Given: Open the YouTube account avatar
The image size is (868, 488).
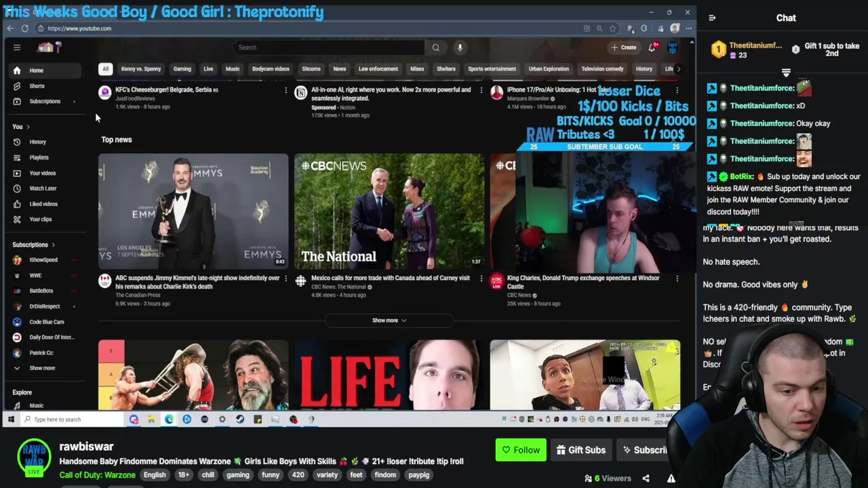Looking at the screenshot, I should pyautogui.click(x=673, y=47).
